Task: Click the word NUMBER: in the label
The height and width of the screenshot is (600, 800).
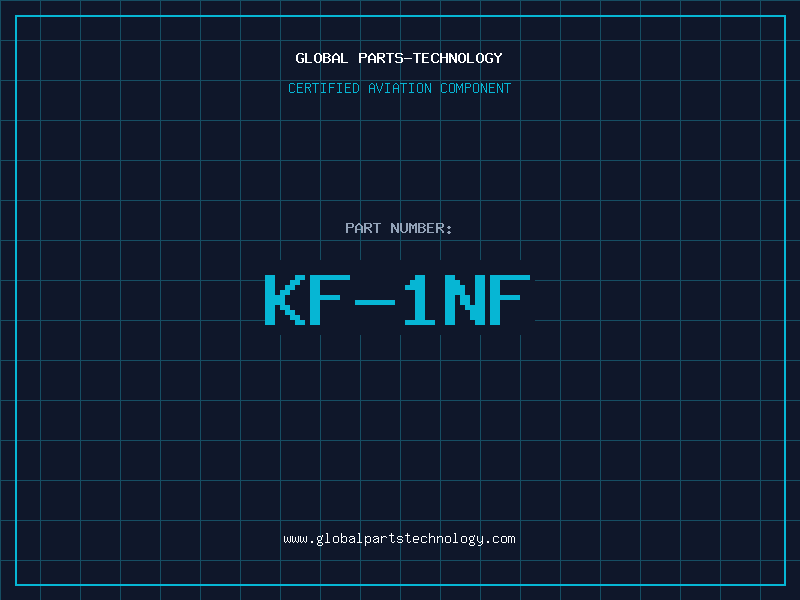Action: coord(420,228)
